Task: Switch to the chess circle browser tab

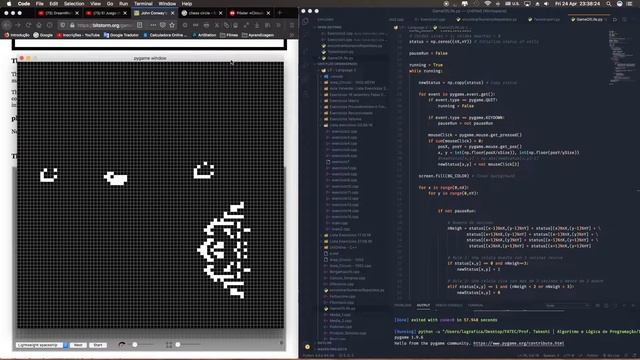Action: click(202, 13)
